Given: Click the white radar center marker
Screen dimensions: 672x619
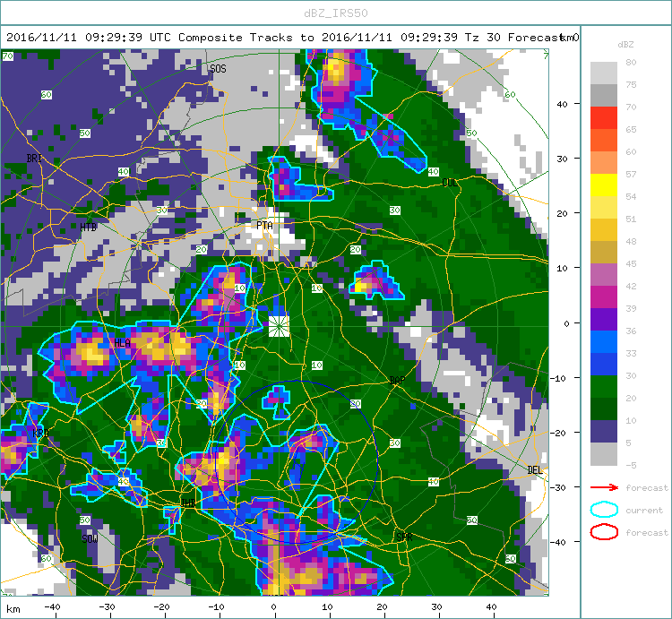Looking at the screenshot, I should pos(279,326).
